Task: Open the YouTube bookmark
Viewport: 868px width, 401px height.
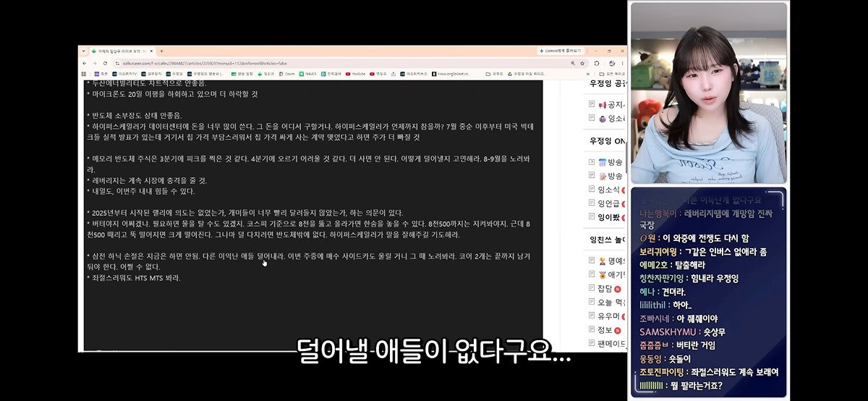Action: point(355,74)
